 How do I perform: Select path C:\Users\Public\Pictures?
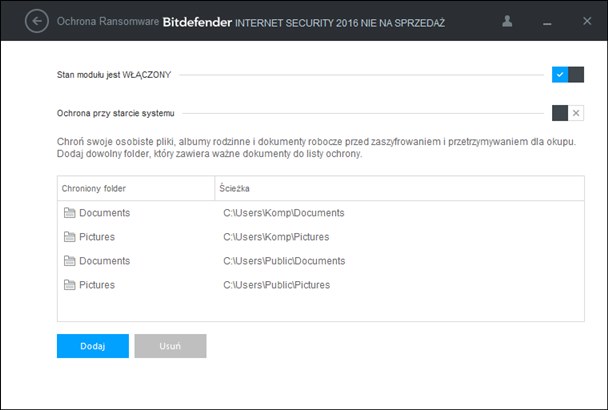point(276,285)
